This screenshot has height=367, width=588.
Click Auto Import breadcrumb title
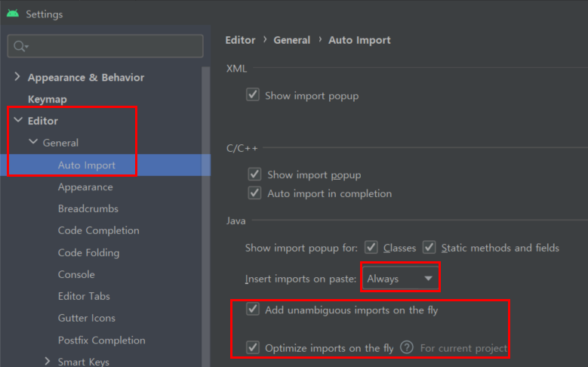click(x=359, y=40)
